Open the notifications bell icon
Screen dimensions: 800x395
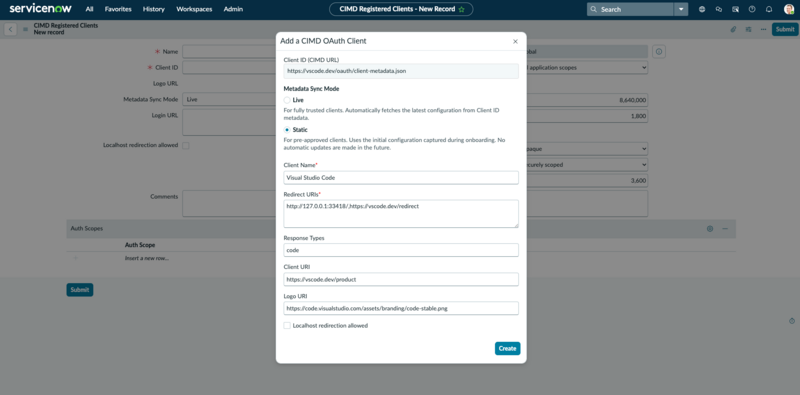coord(769,9)
